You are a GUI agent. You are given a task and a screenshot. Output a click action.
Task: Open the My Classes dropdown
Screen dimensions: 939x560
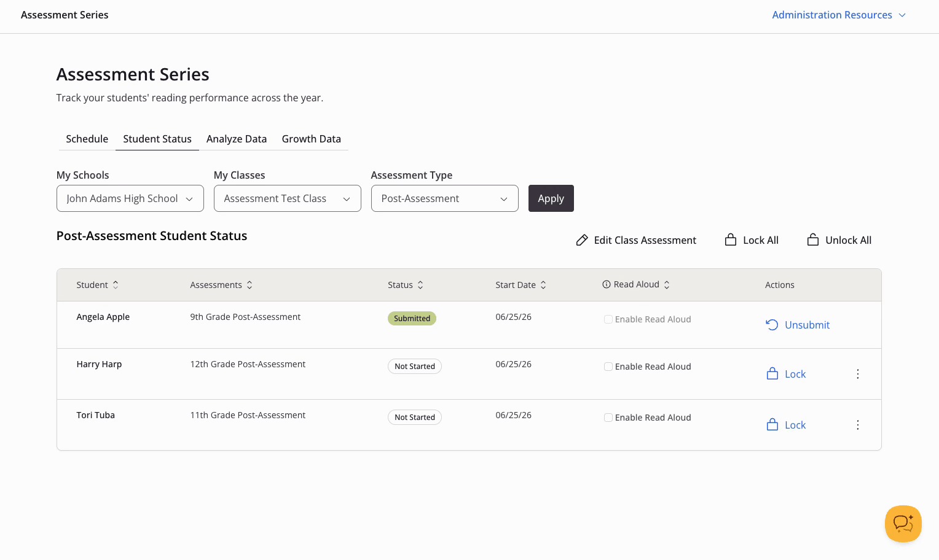(x=288, y=198)
